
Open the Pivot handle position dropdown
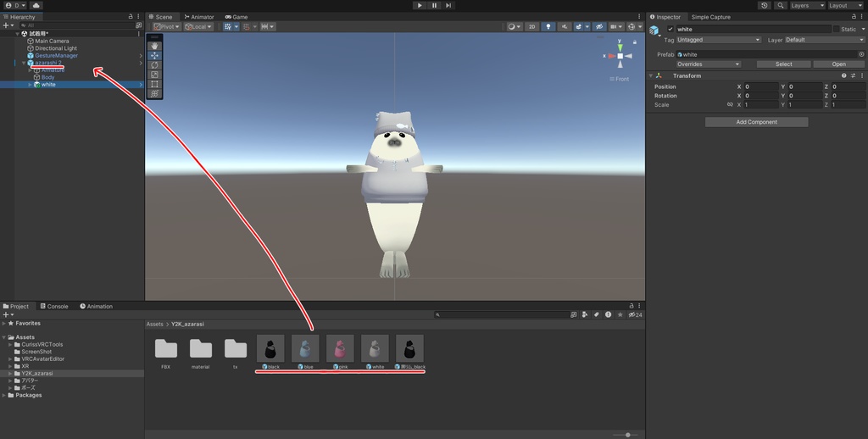tap(167, 26)
